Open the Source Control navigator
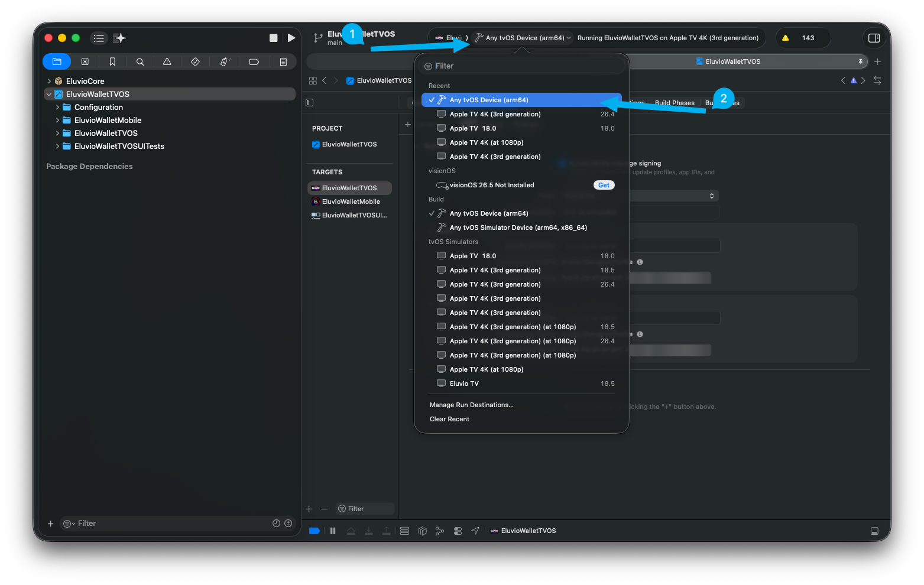Screen dimensions: 924x585 pos(85,61)
